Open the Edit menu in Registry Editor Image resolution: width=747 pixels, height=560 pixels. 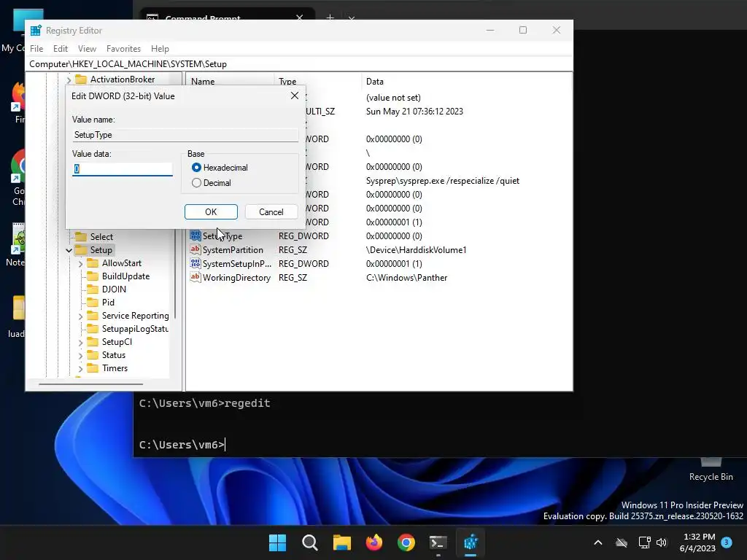pyautogui.click(x=60, y=49)
